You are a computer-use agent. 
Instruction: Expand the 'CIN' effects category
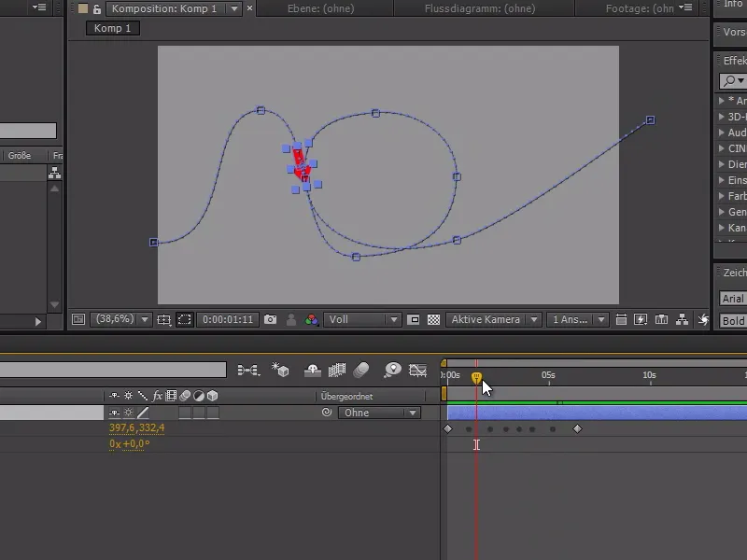721,148
